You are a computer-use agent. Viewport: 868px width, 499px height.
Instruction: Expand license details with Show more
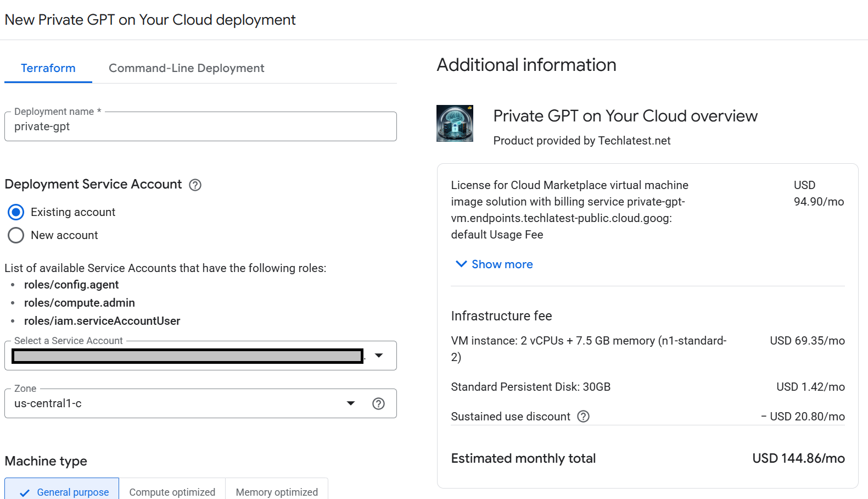[502, 264]
